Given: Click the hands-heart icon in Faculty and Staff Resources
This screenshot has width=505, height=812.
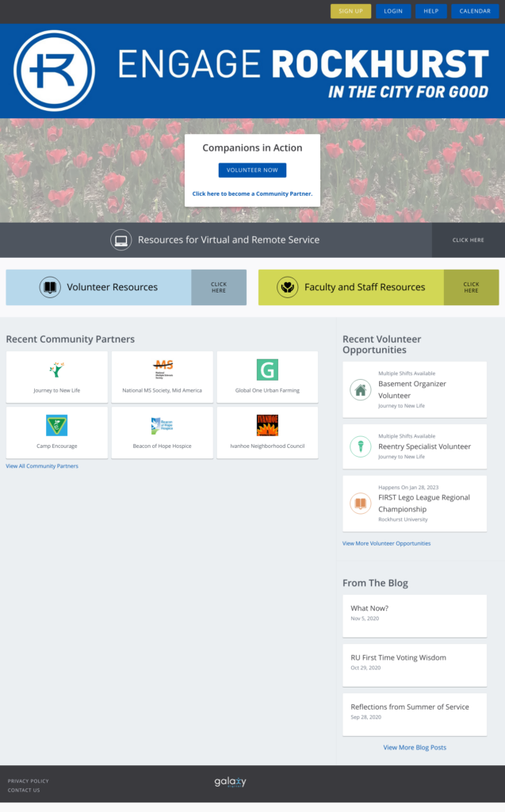Looking at the screenshot, I should click(287, 287).
